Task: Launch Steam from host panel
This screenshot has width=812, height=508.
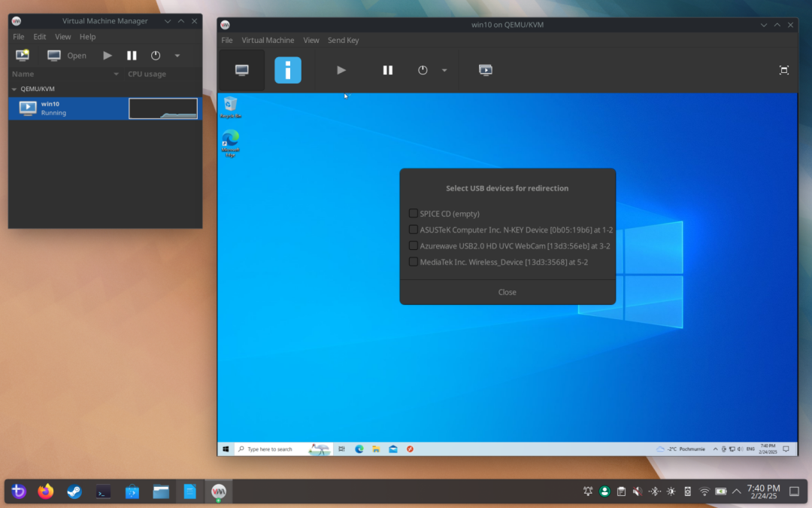Action: 74,491
